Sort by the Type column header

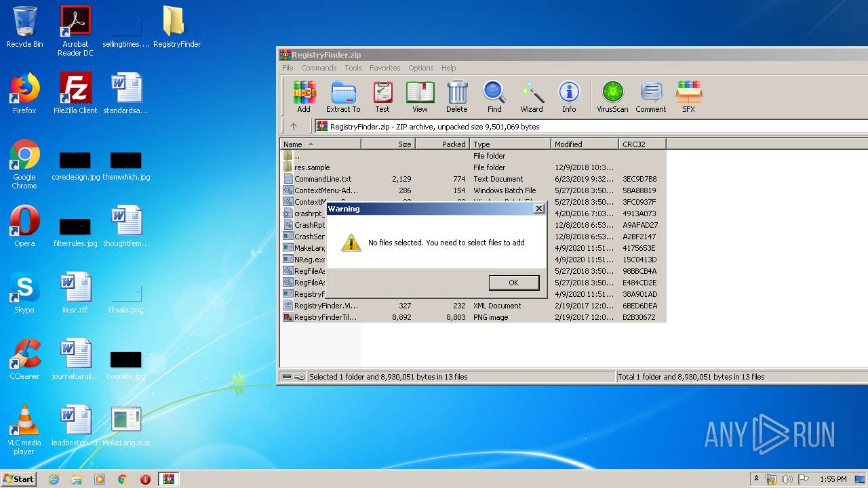point(510,144)
